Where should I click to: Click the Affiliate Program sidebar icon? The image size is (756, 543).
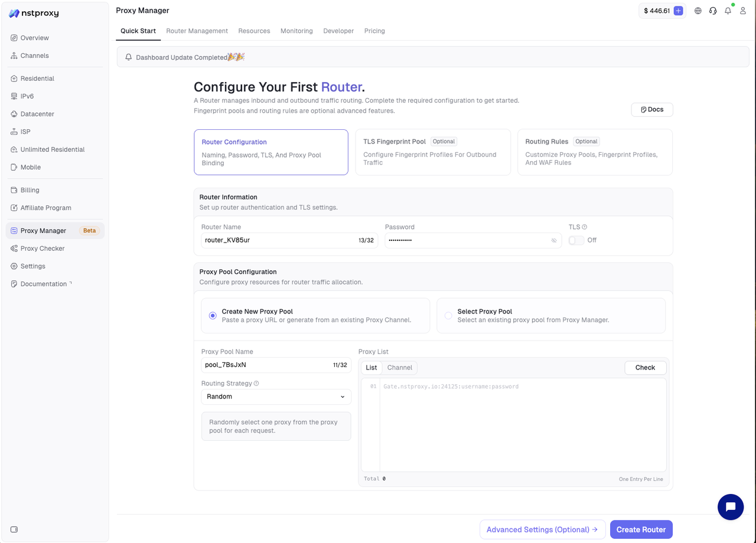(14, 208)
